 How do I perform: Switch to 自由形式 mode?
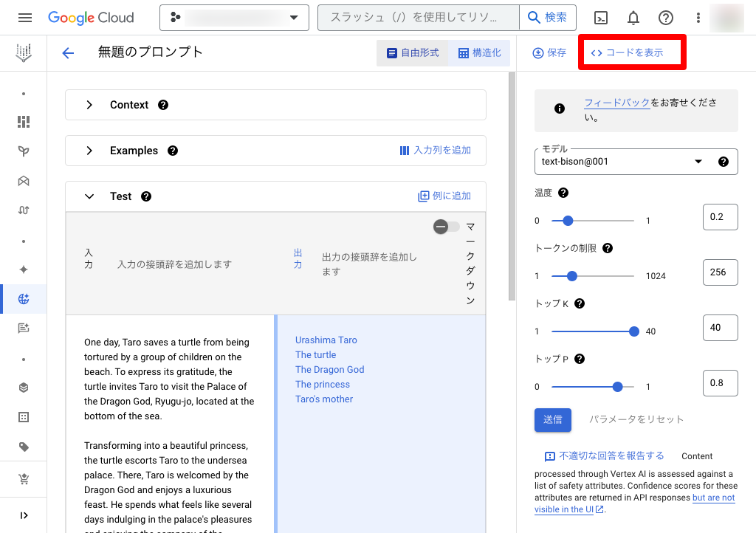click(x=413, y=53)
